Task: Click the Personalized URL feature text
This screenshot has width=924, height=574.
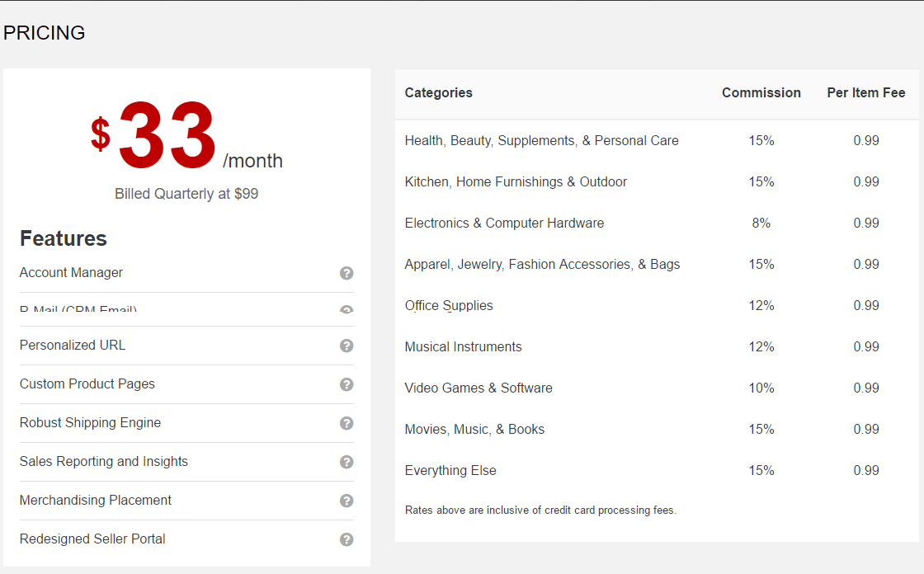Action: pyautogui.click(x=73, y=345)
